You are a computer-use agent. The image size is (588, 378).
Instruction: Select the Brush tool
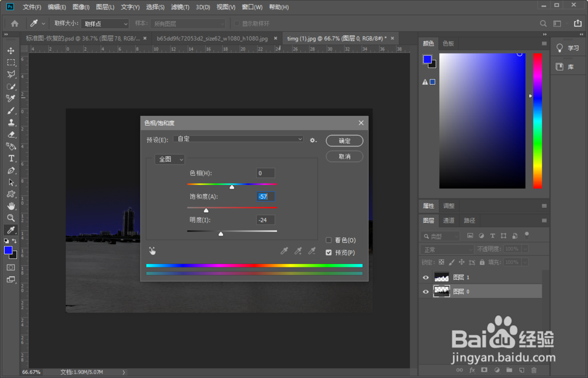(x=11, y=111)
